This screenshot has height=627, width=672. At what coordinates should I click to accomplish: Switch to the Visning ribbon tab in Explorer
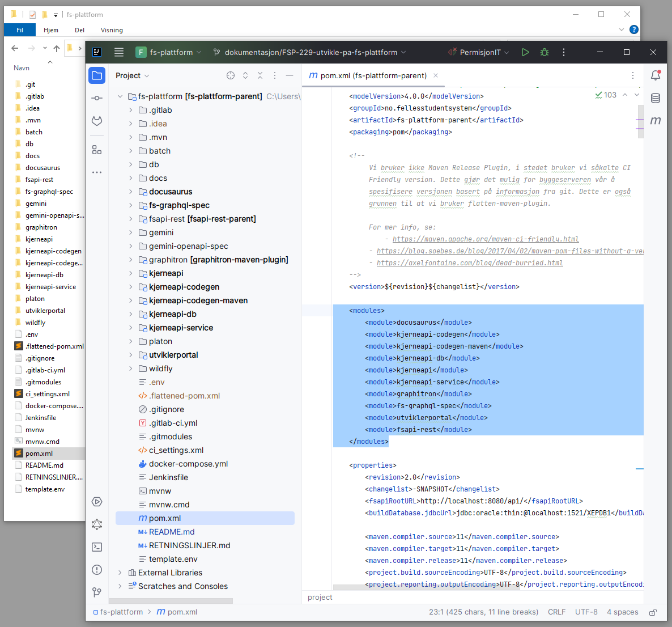coord(112,30)
